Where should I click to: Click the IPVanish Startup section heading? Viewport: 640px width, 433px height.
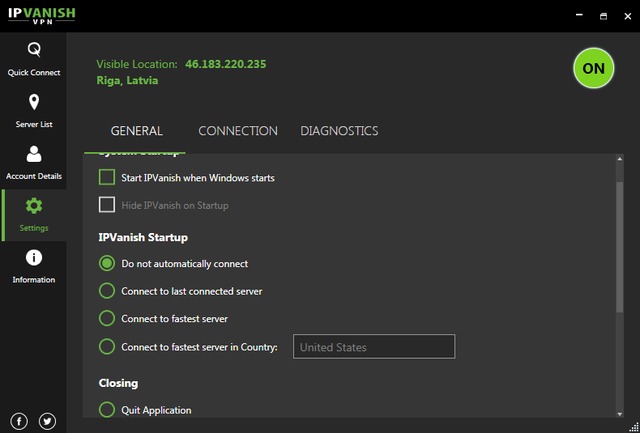(143, 238)
